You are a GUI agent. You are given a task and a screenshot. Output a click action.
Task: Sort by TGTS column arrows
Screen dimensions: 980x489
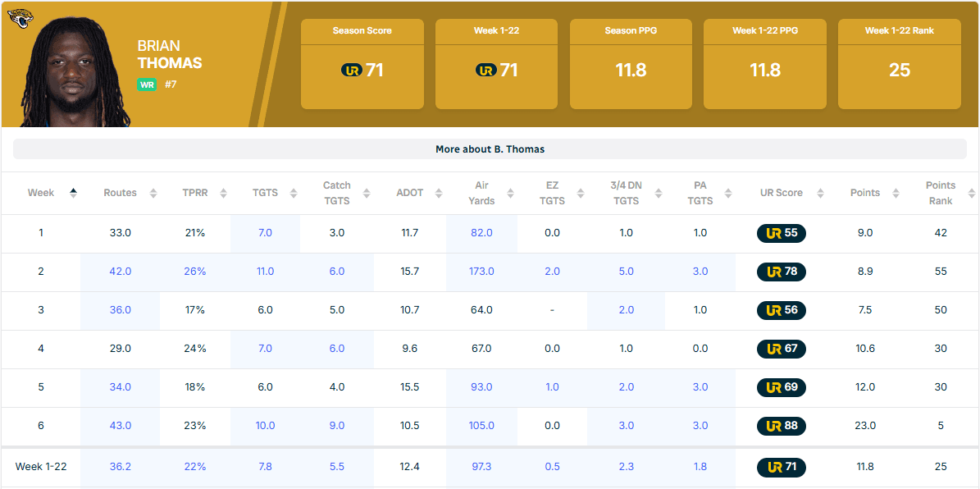pyautogui.click(x=294, y=194)
